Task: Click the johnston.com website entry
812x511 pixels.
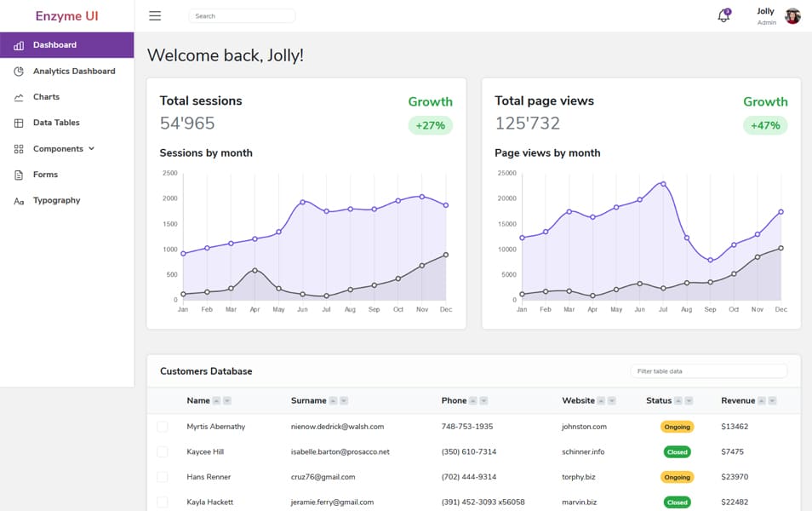Action: pyautogui.click(x=584, y=427)
